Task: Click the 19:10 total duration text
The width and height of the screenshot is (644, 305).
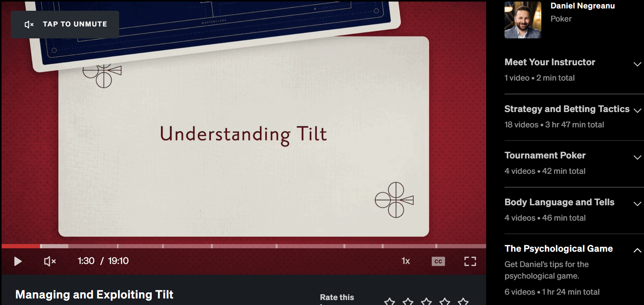Action: [x=118, y=261]
